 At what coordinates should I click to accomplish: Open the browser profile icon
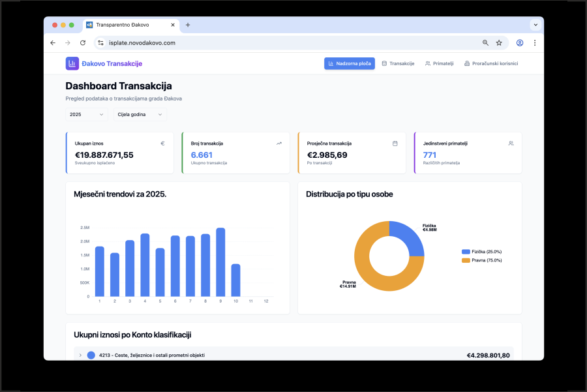(520, 43)
